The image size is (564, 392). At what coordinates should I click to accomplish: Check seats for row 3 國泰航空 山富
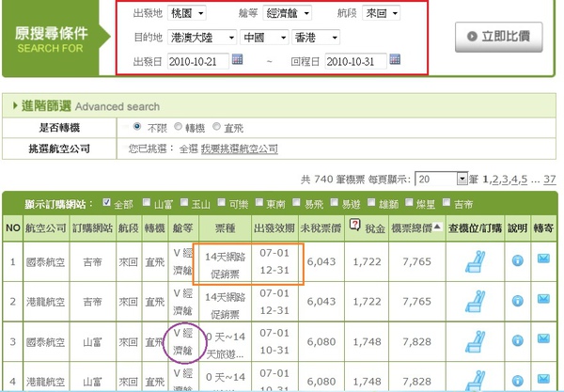coord(475,341)
